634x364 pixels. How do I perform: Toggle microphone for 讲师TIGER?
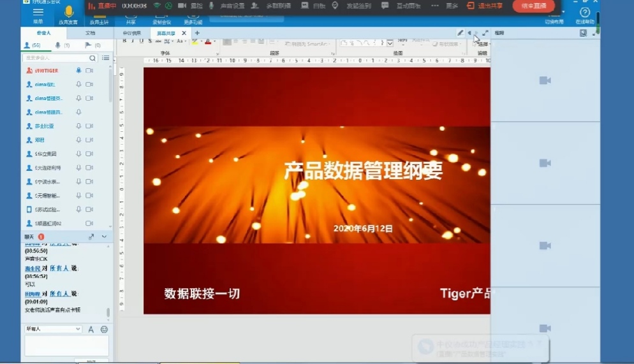(x=78, y=70)
